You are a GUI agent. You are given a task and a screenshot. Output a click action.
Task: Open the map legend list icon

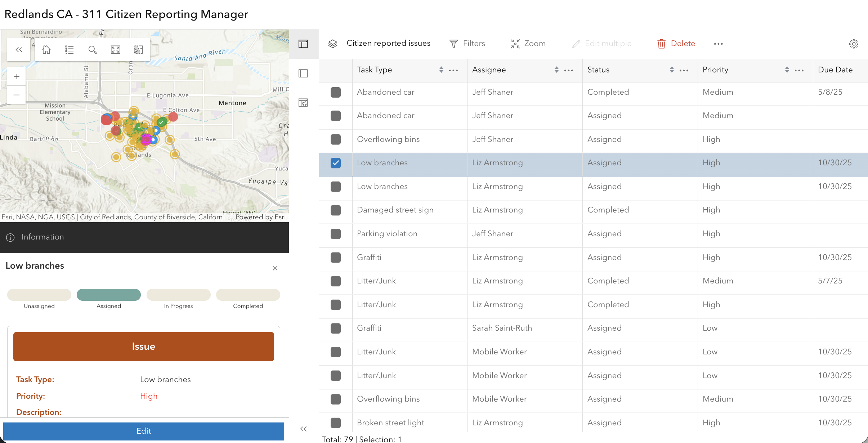69,50
